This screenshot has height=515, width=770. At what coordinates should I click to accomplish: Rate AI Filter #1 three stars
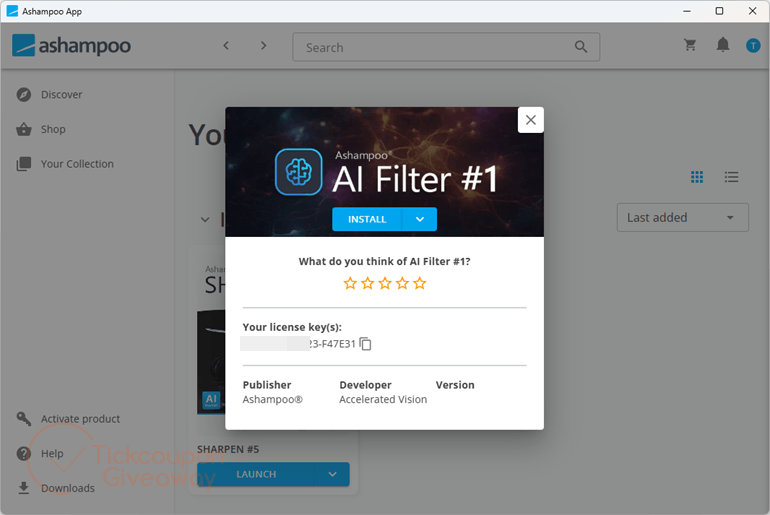(x=385, y=283)
